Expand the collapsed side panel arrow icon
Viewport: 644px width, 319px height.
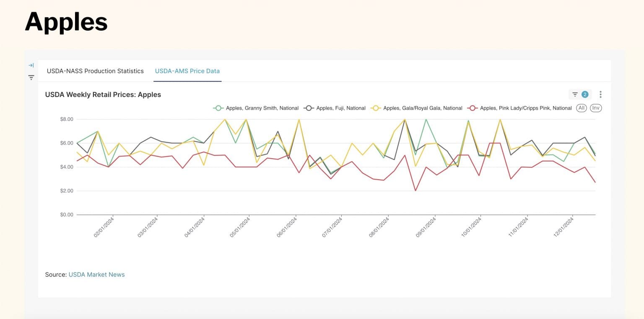click(31, 65)
